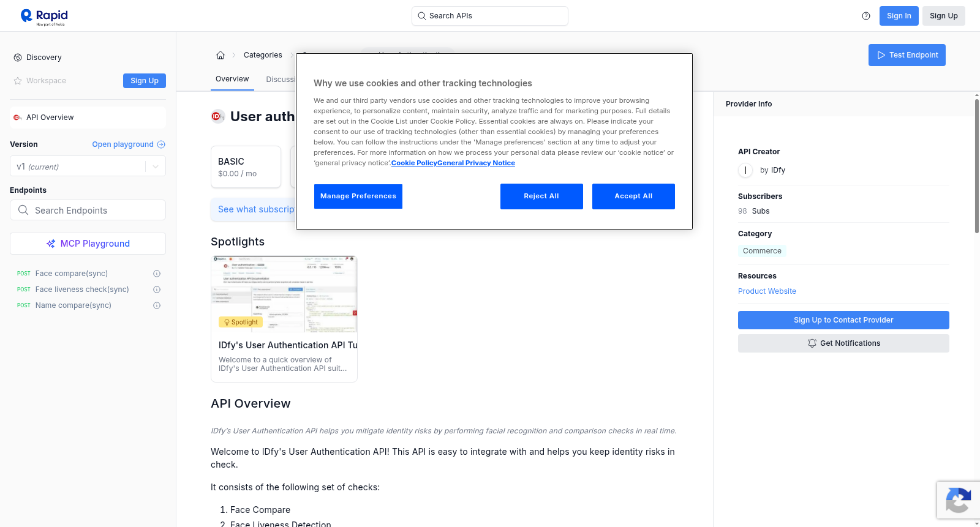Click the help question mark icon
This screenshot has width=980, height=527.
[866, 16]
